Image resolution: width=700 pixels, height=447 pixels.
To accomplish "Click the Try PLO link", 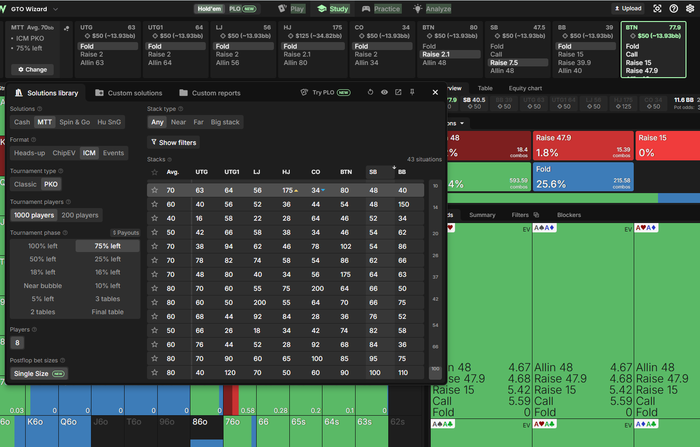I will coord(325,92).
